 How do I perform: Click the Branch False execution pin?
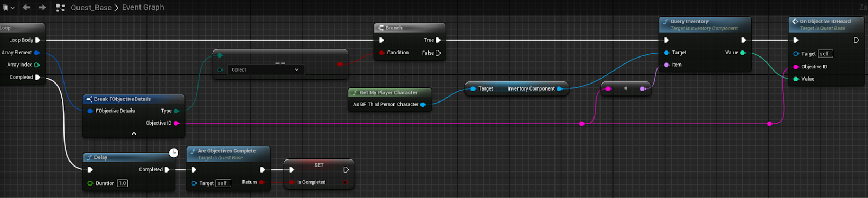pos(438,53)
